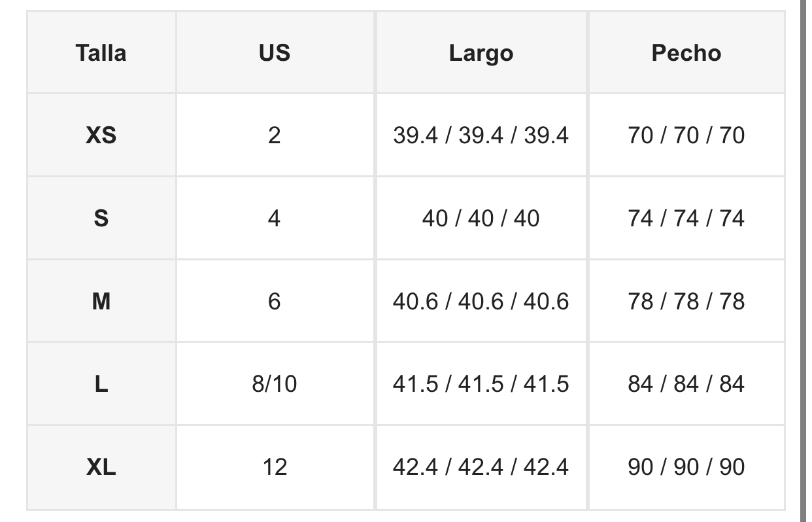812x522 pixels.
Task: Click the 40 / 40 / 40 Largo cell
Action: (x=481, y=218)
